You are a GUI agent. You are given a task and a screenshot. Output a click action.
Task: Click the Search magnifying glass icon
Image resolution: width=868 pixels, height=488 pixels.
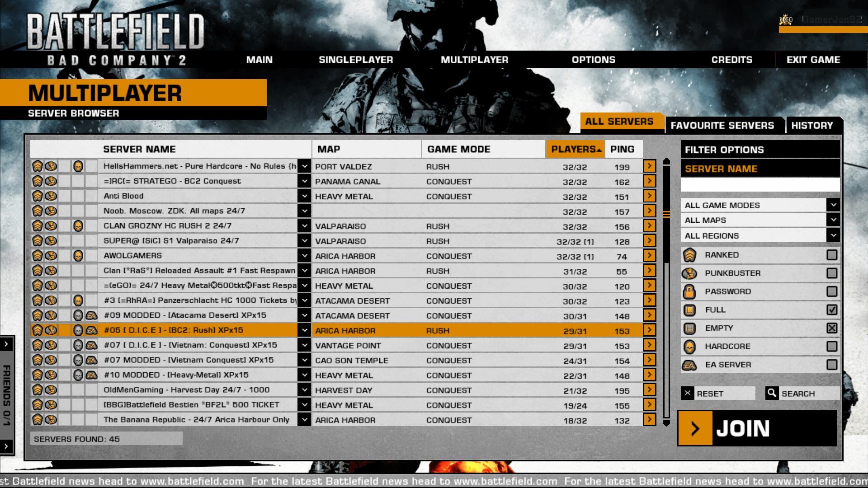[x=772, y=393]
